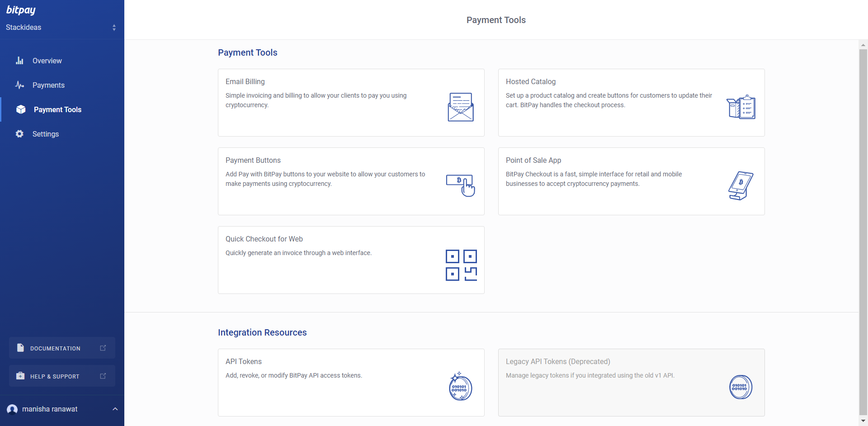Click the Hosted Catalog clipboard icon

pos(741,107)
